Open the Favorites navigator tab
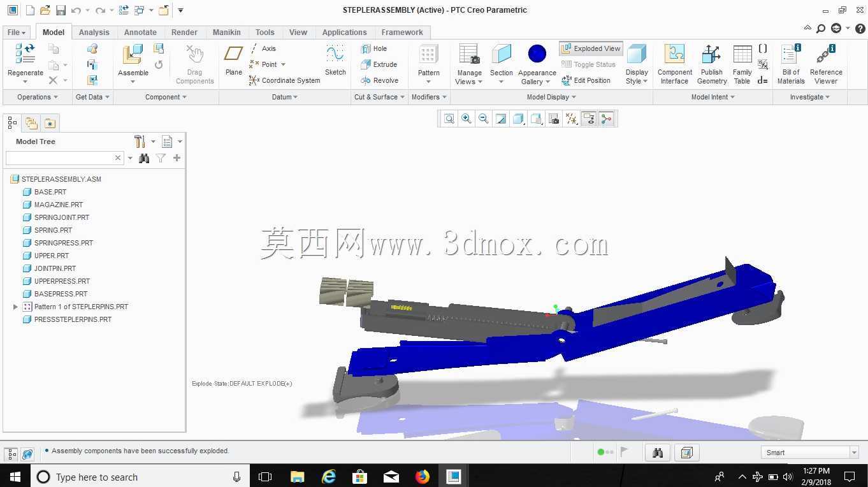868x487 pixels. click(x=50, y=124)
